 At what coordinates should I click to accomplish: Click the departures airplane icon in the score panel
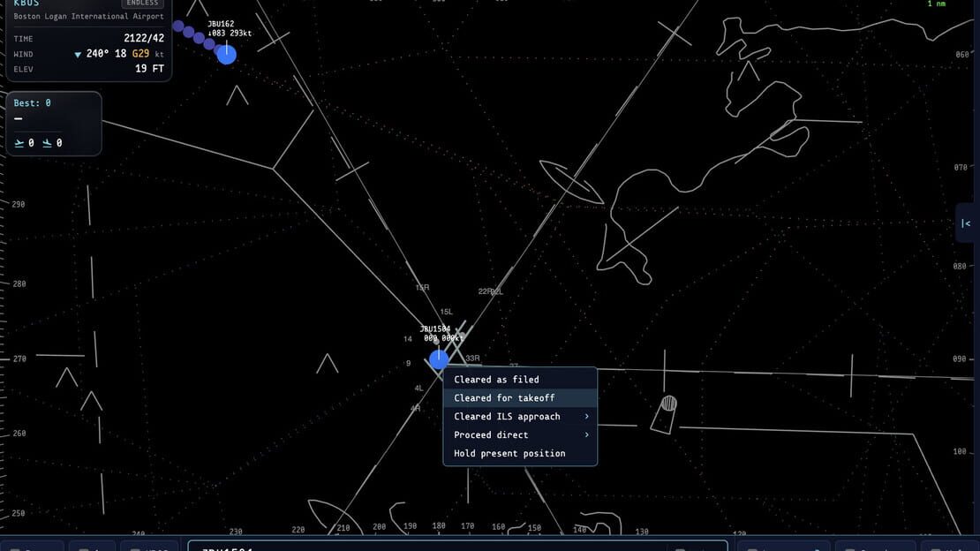tap(19, 143)
